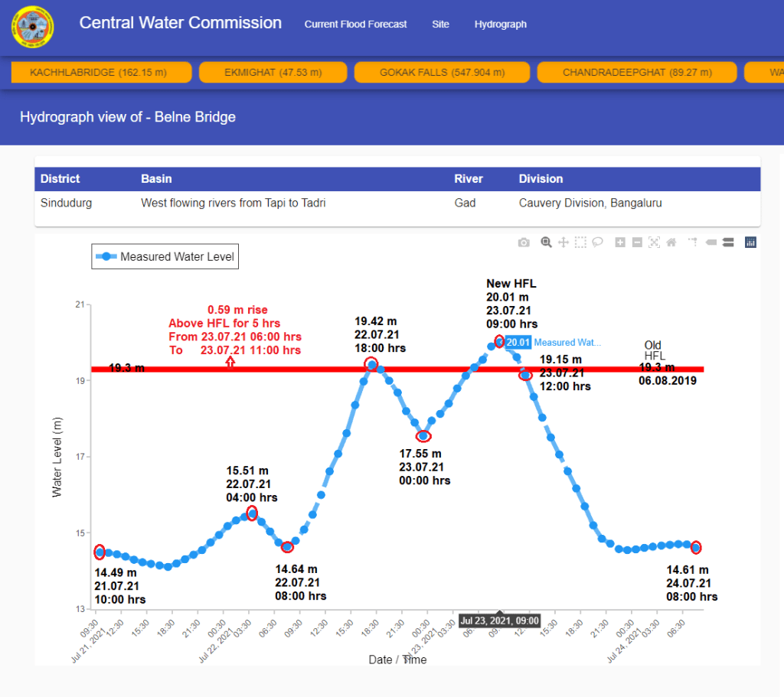Click the Zoom In plus icon
The height and width of the screenshot is (697, 784).
point(620,243)
